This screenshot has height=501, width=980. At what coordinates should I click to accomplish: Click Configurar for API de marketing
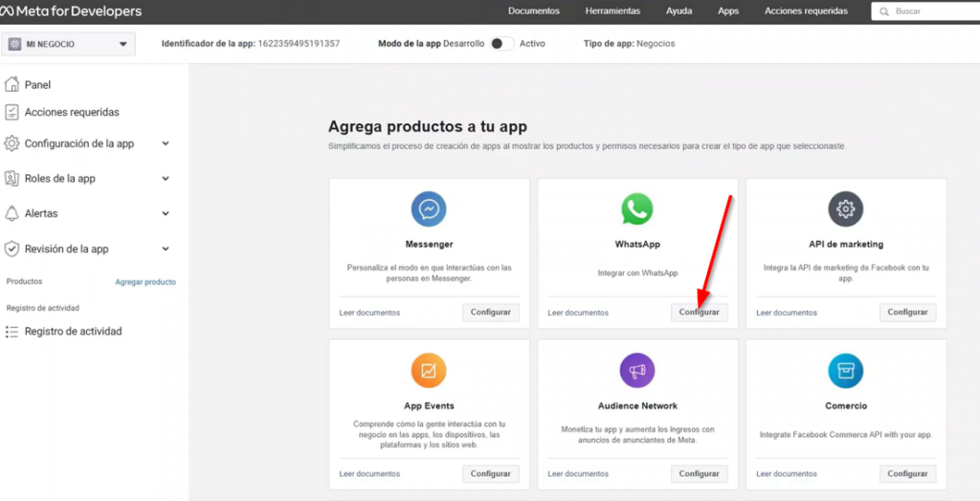907,313
